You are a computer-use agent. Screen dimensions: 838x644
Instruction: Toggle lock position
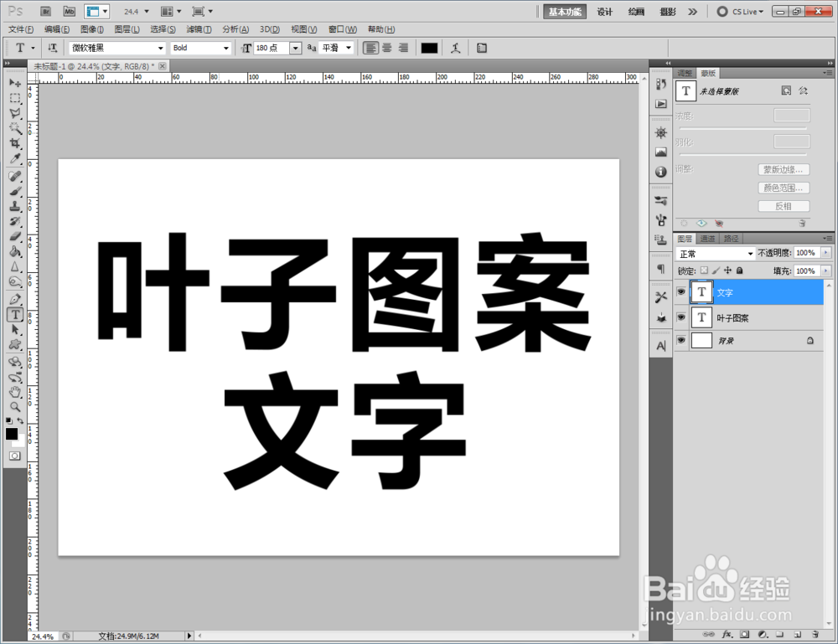(x=727, y=270)
